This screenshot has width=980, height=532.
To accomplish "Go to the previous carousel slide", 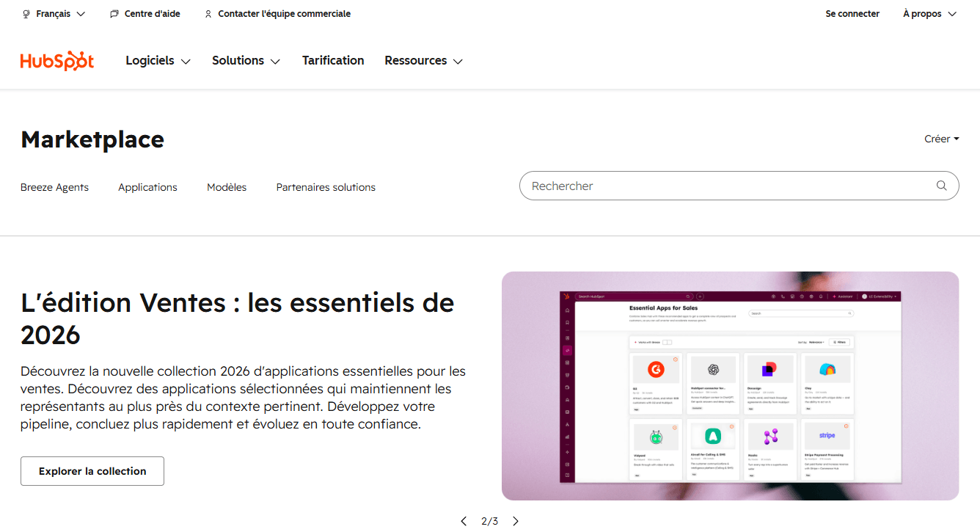I will (464, 521).
